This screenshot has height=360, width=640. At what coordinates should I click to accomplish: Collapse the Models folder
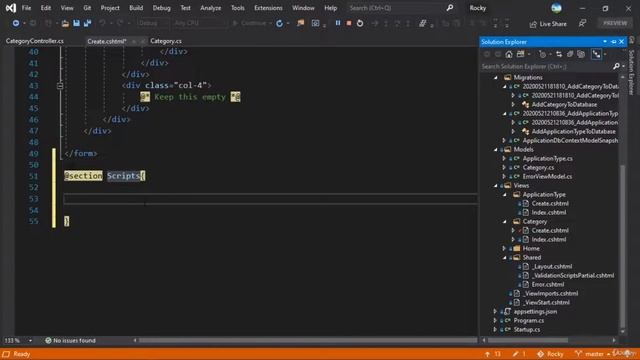(496, 149)
